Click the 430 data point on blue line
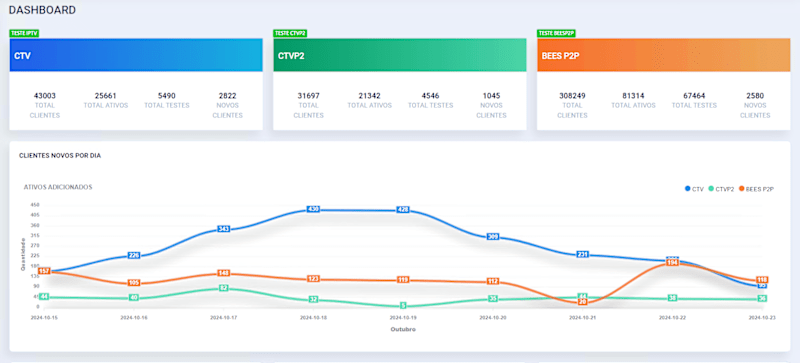The width and height of the screenshot is (800, 363). pyautogui.click(x=313, y=209)
